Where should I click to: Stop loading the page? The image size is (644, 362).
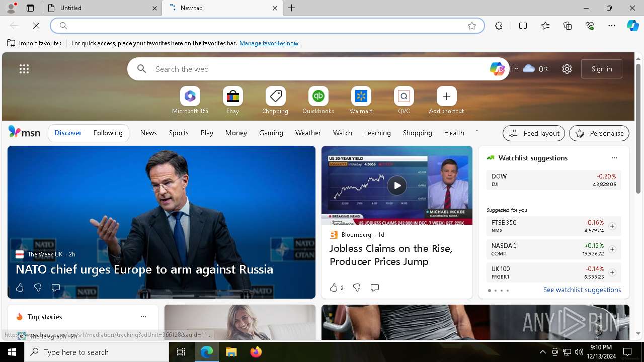pos(36,25)
